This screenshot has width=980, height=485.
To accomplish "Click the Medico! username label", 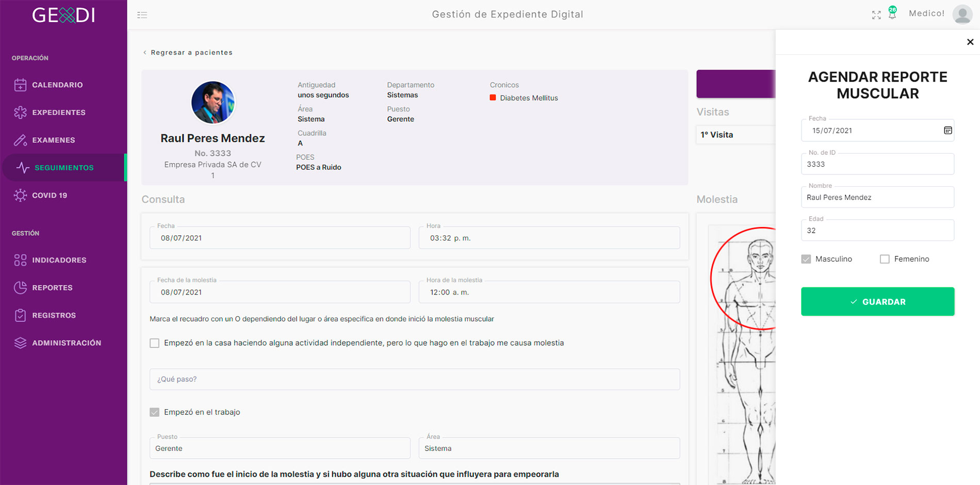I will click(926, 13).
